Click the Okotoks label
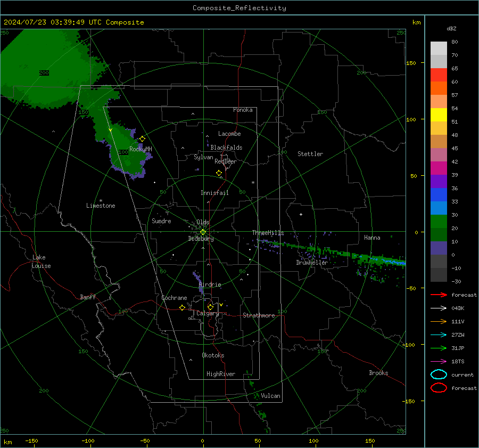Image resolution: width=479 pixels, height=448 pixels. [213, 355]
